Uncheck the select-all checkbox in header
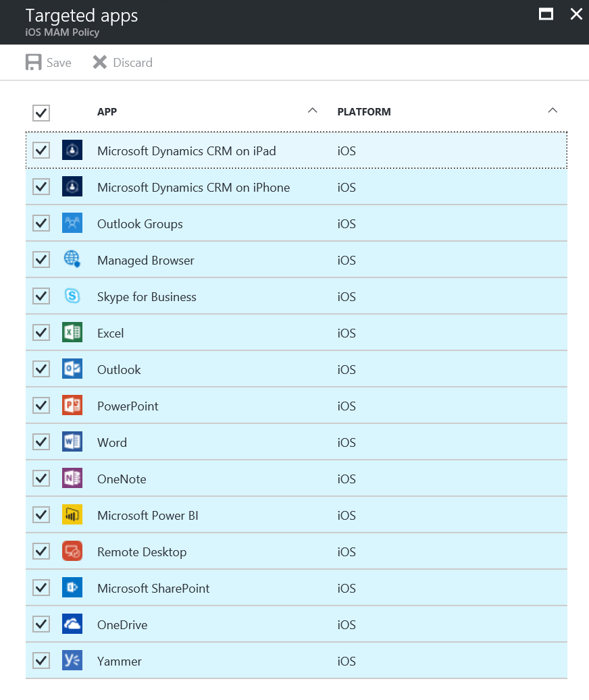This screenshot has width=589, height=700. (41, 113)
